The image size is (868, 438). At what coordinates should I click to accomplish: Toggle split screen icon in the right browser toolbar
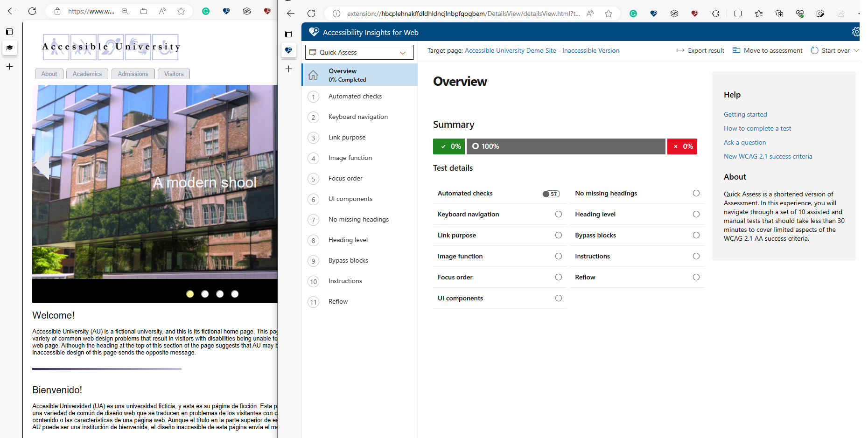coord(738,14)
